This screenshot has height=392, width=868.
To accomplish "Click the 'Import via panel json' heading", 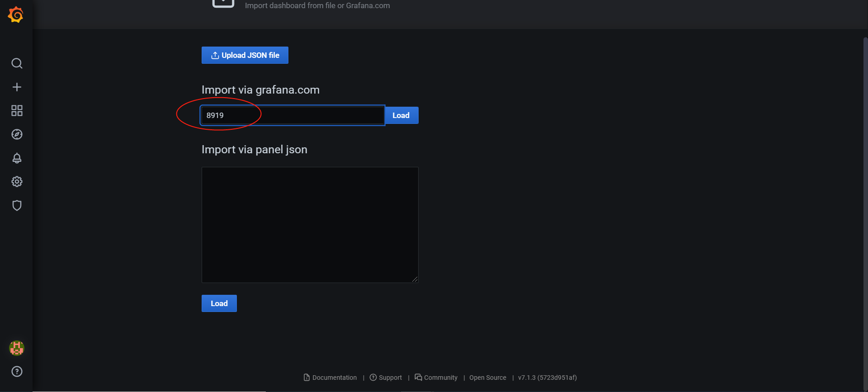I will tap(255, 150).
